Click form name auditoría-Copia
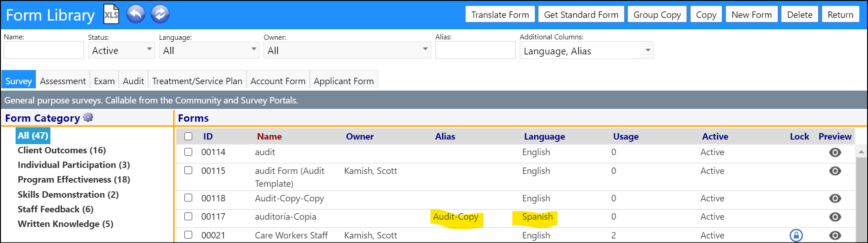Image resolution: width=868 pixels, height=243 pixels. tap(286, 216)
